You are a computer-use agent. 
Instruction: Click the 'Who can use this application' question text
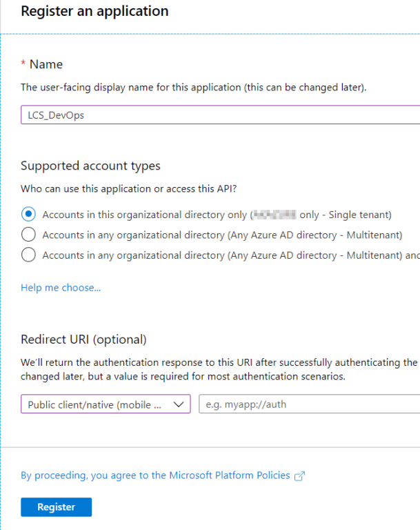(x=133, y=189)
